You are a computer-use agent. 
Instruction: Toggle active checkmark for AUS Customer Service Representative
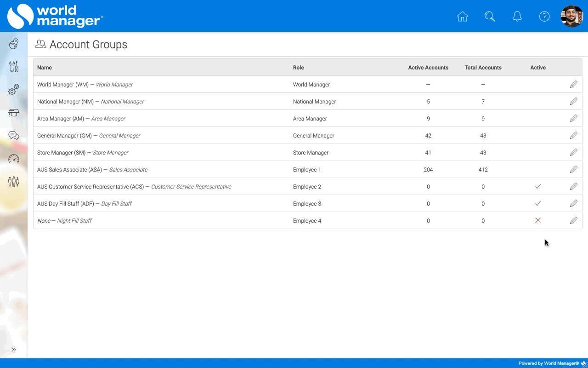click(538, 187)
